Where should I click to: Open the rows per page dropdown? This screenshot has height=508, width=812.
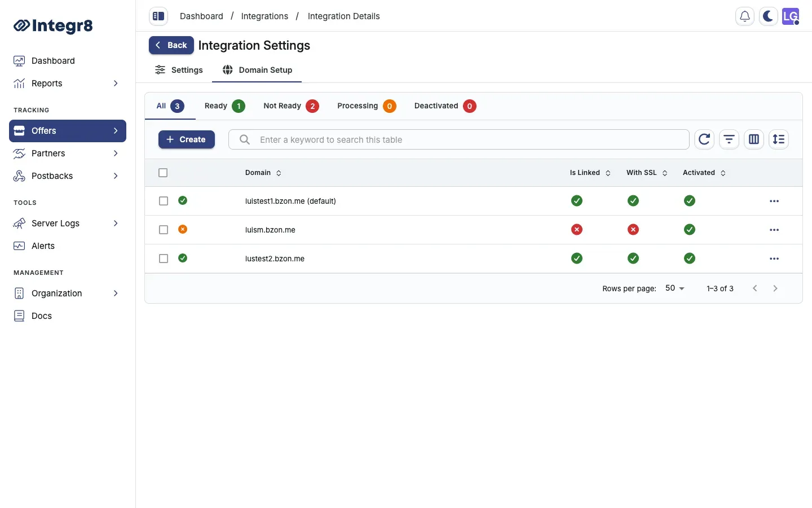[x=675, y=288]
